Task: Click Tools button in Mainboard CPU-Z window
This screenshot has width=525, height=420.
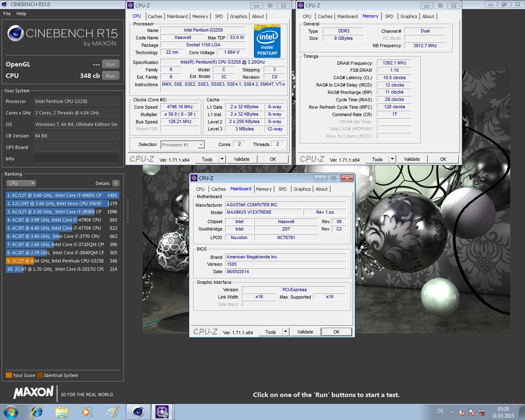Action: 271,332
